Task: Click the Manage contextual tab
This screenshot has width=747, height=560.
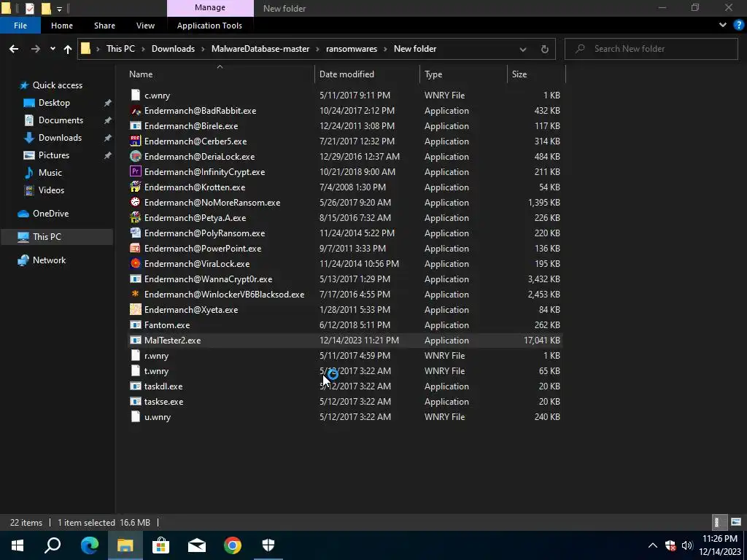Action: tap(210, 7)
